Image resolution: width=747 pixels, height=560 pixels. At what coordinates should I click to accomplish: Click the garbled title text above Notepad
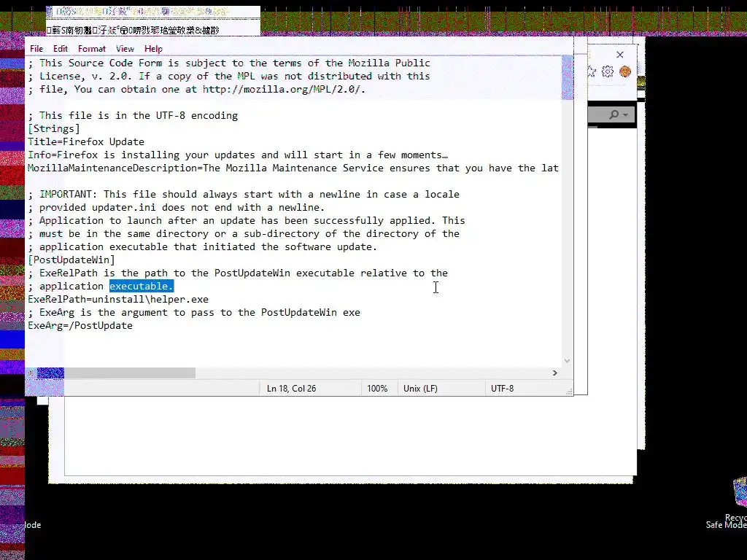133,31
